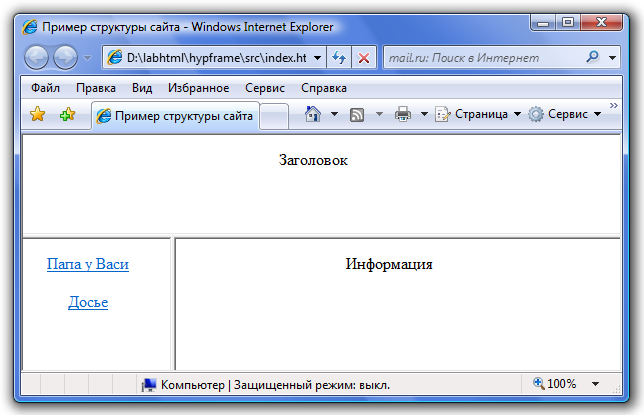644x415 pixels.
Task: Open the Справка menu
Action: click(324, 88)
